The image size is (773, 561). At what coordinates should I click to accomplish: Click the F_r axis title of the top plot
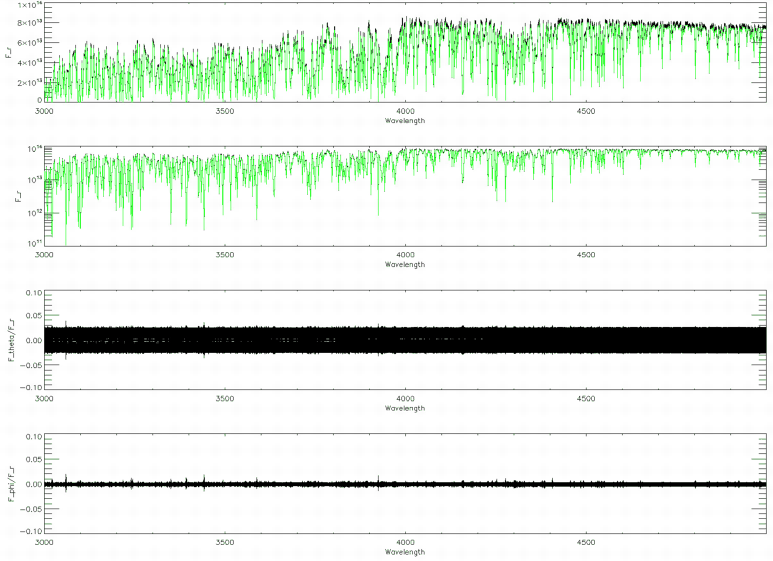pos(10,50)
